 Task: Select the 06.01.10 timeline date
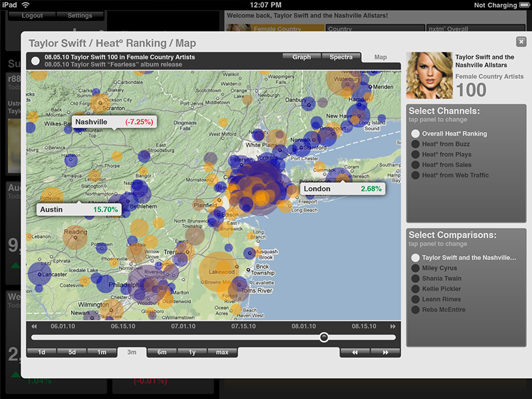pos(63,327)
